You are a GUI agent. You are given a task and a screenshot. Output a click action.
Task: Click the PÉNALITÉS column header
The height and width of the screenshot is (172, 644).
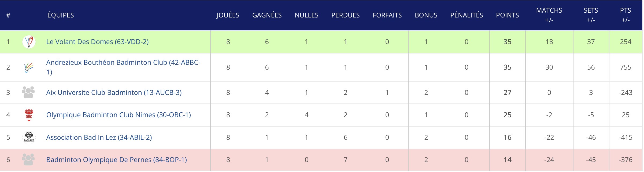pos(467,15)
